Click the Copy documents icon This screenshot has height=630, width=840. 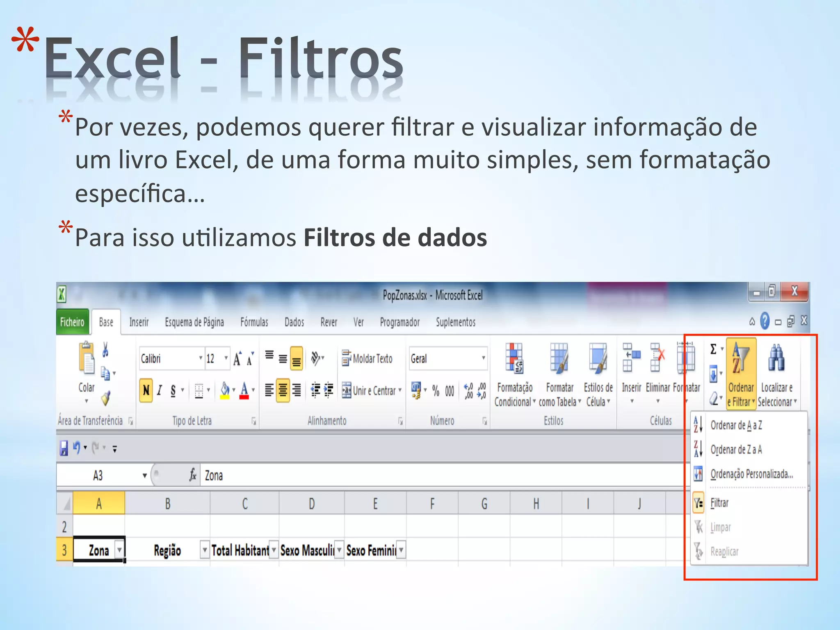pos(106,373)
